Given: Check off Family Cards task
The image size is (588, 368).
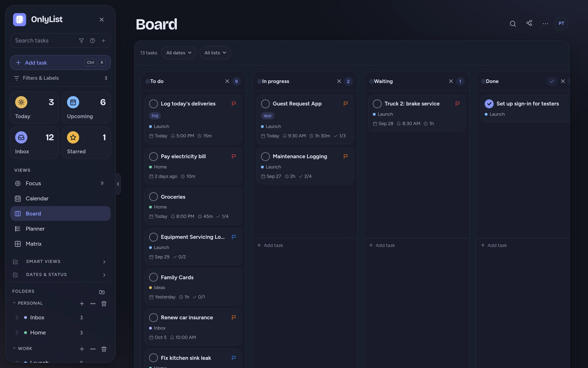Looking at the screenshot, I should [154, 277].
